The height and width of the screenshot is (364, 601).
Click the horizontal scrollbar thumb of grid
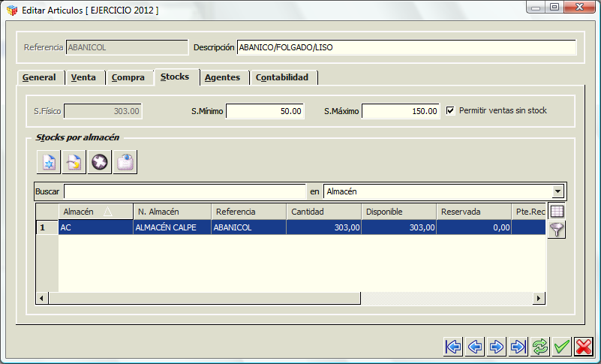coord(204,298)
